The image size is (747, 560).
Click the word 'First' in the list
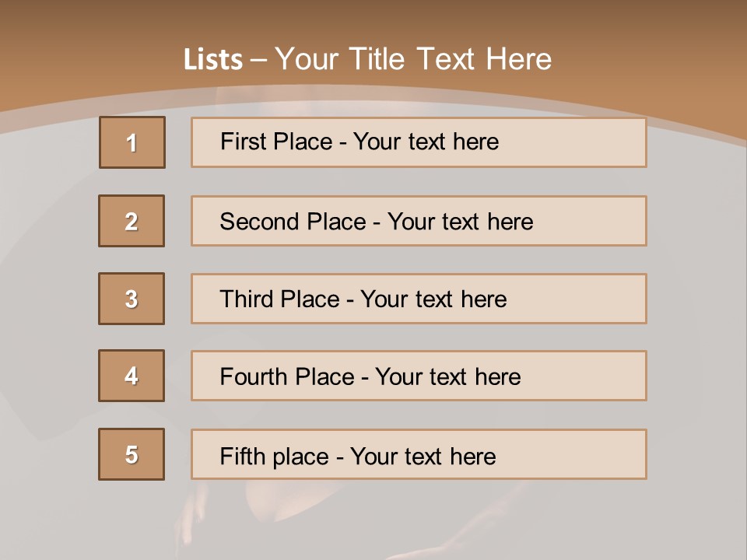pos(241,142)
